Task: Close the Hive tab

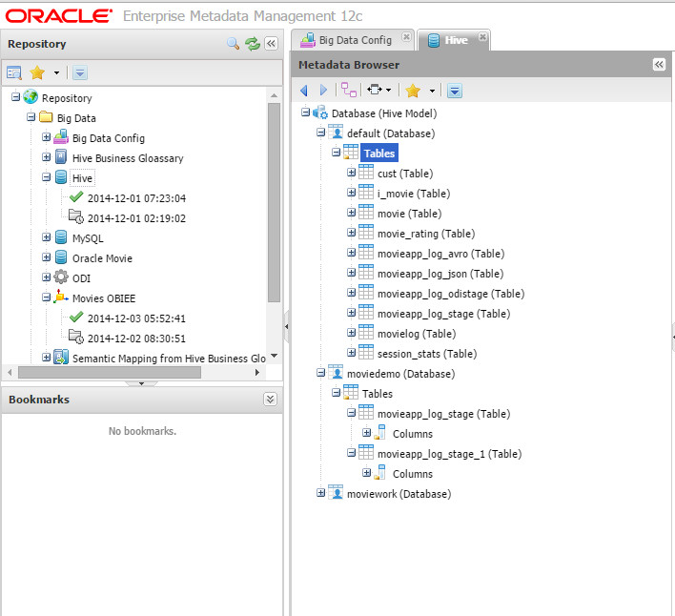Action: [x=482, y=36]
